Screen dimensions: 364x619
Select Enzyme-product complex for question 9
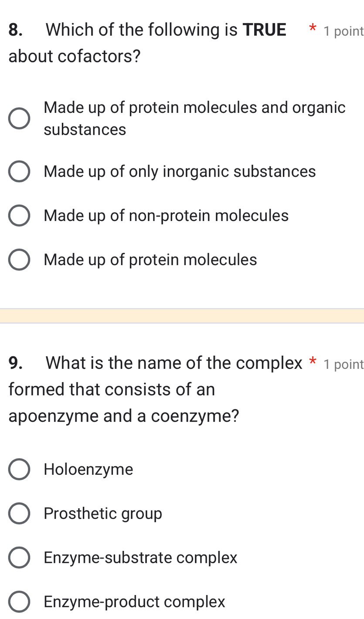click(19, 602)
